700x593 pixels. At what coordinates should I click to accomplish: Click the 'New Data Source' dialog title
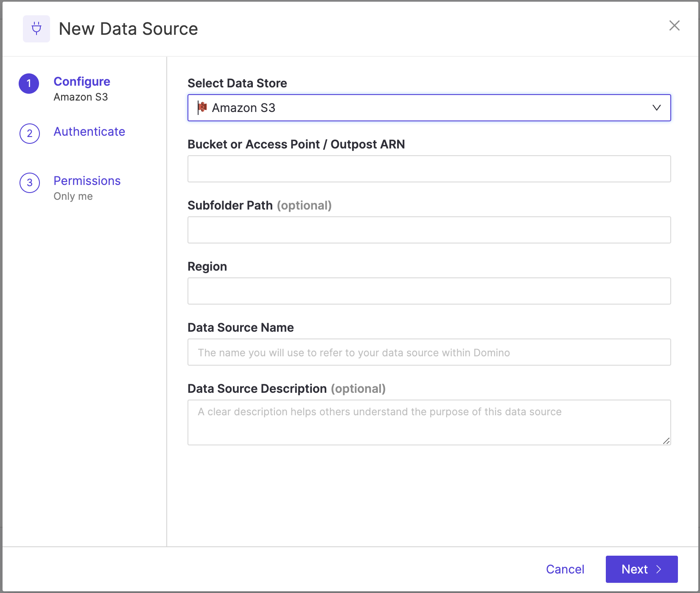pyautogui.click(x=128, y=29)
